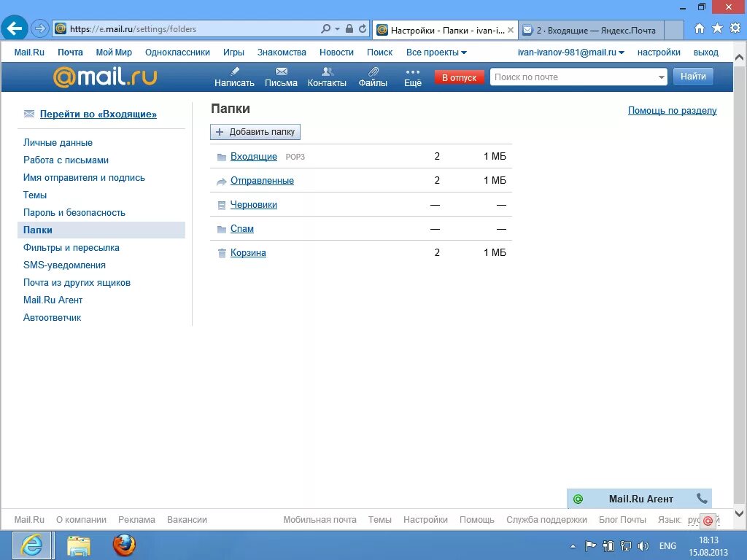Open Письма in the mail toolbar
The height and width of the screenshot is (560, 747).
point(281,77)
